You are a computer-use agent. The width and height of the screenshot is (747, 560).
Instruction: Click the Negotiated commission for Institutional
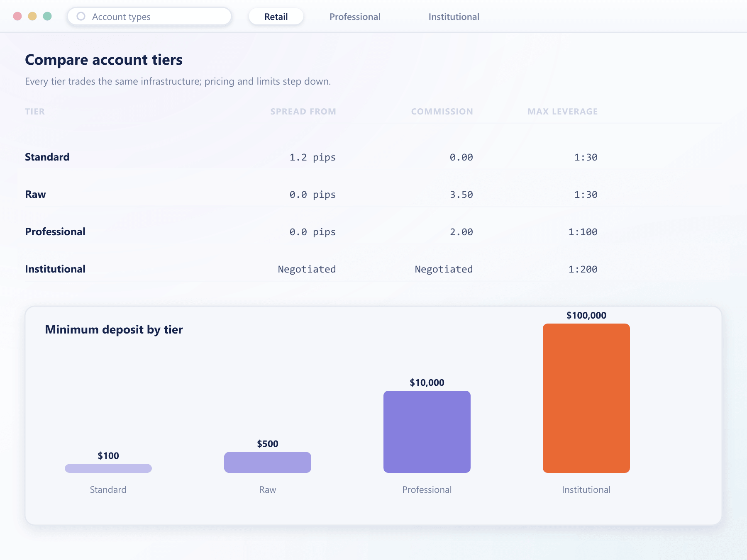coord(444,269)
